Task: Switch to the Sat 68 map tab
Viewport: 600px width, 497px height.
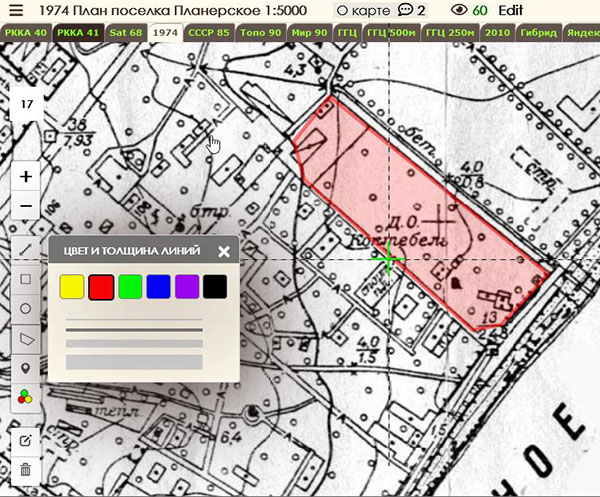Action: (125, 33)
